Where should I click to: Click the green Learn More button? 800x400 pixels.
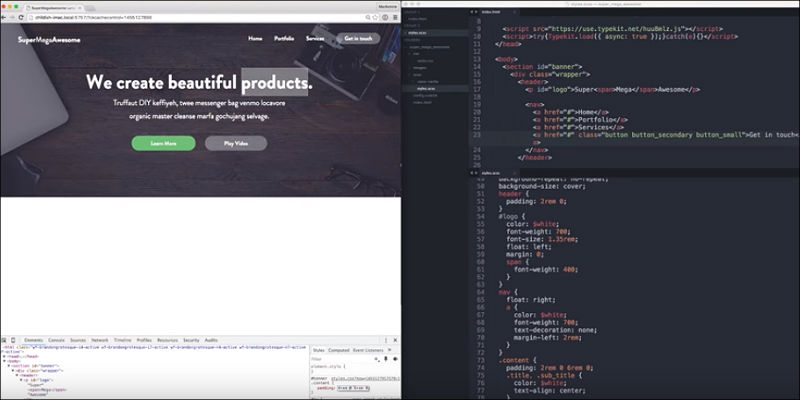[x=163, y=143]
